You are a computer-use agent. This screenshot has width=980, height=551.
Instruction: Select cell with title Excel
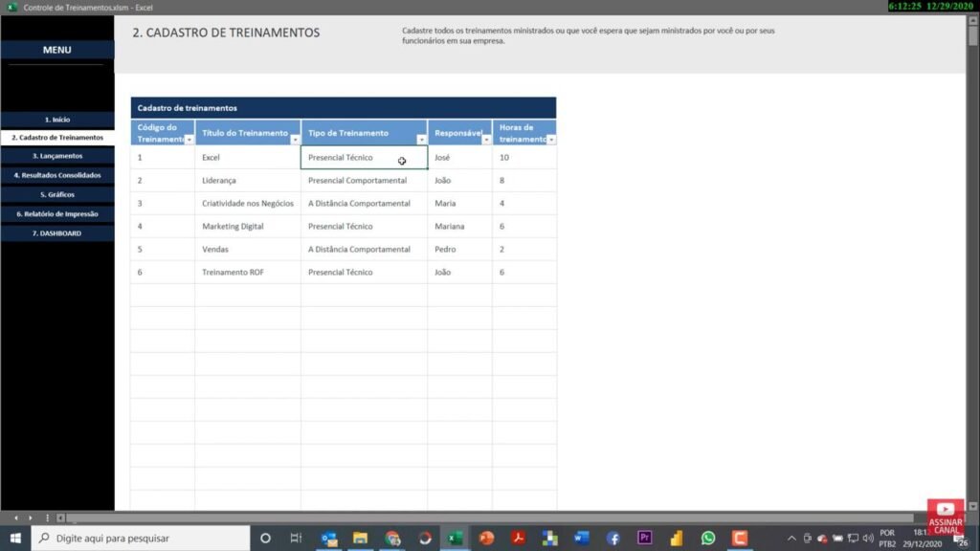pyautogui.click(x=248, y=158)
